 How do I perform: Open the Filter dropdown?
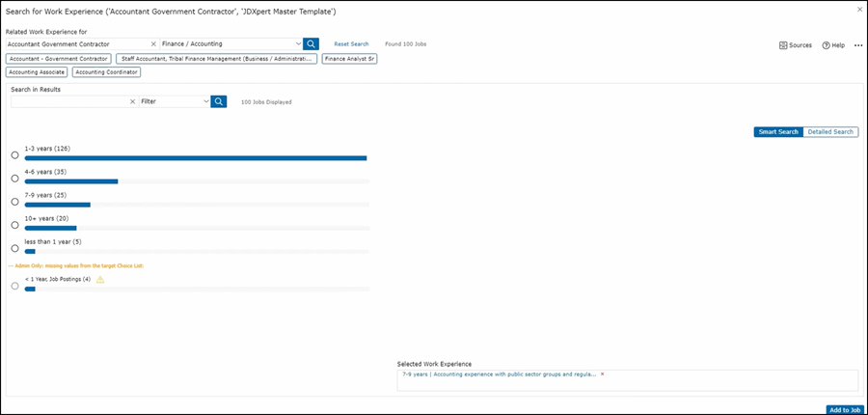206,101
